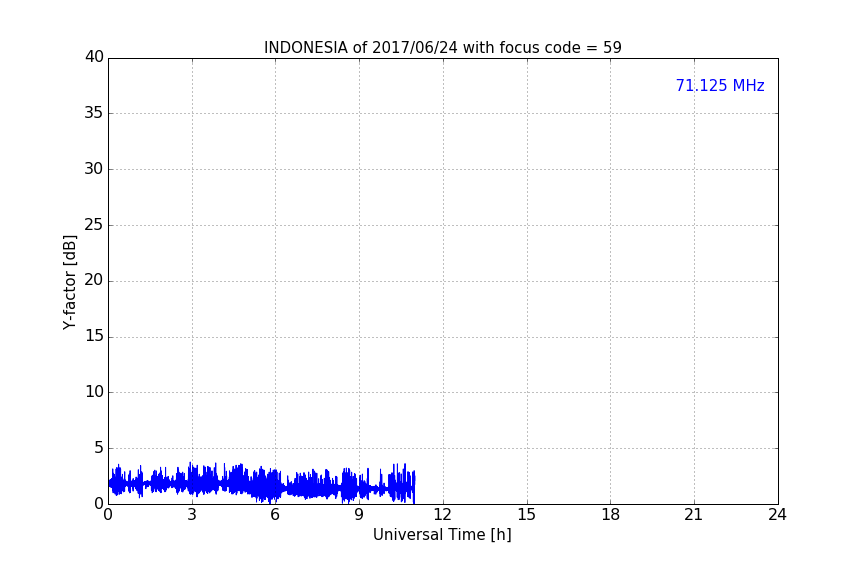Click the x-axis tick label 21
The image size is (864, 576).
point(694,515)
